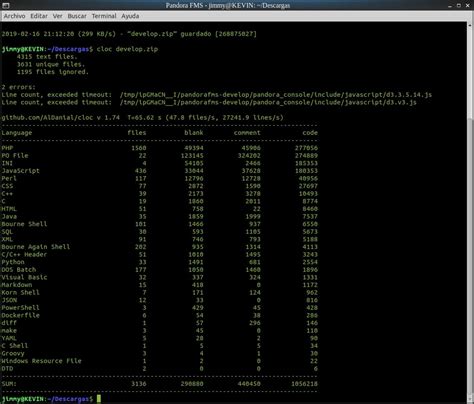Click the 'Java' language row

[x=159, y=216]
